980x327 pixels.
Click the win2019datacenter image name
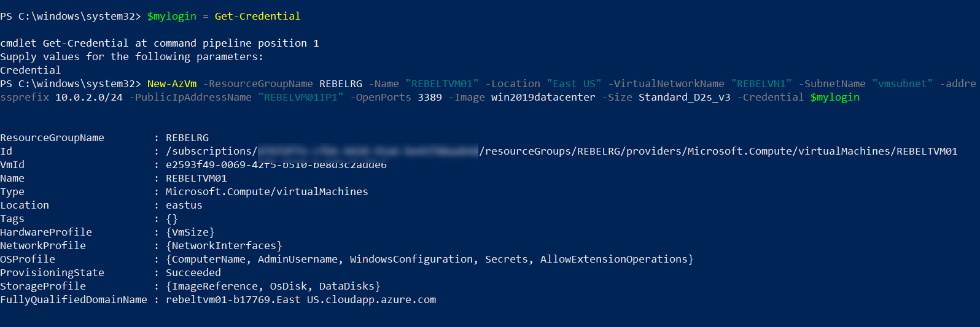tap(543, 97)
